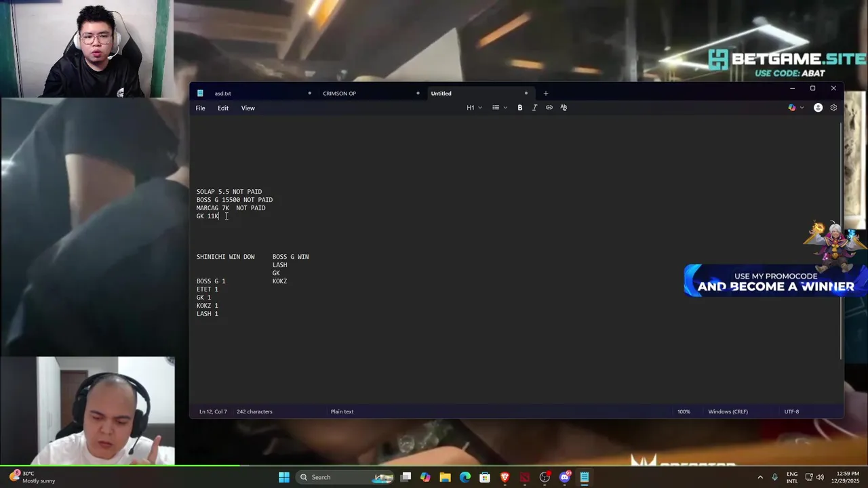This screenshot has height=488, width=868.
Task: Open the View menu
Action: tap(248, 108)
